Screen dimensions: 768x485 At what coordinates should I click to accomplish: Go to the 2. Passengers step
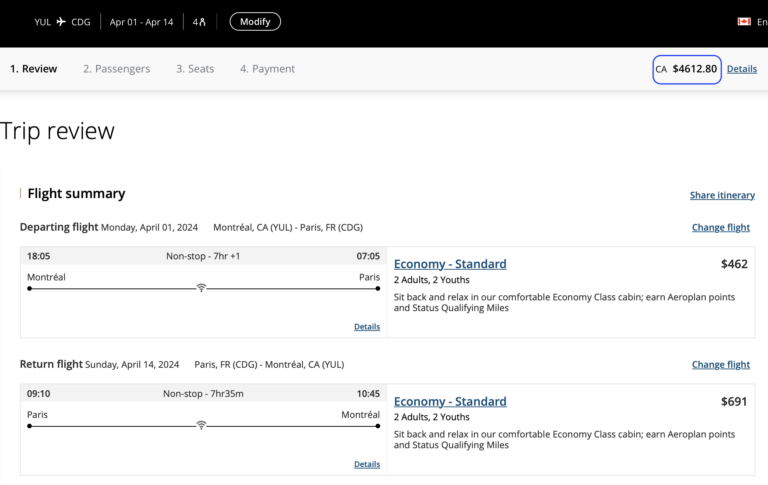click(116, 69)
